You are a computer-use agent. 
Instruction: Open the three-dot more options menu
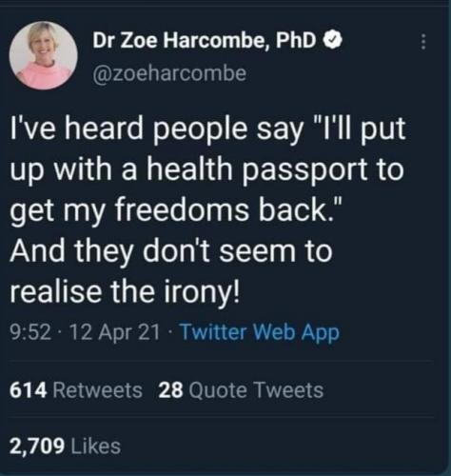[422, 42]
